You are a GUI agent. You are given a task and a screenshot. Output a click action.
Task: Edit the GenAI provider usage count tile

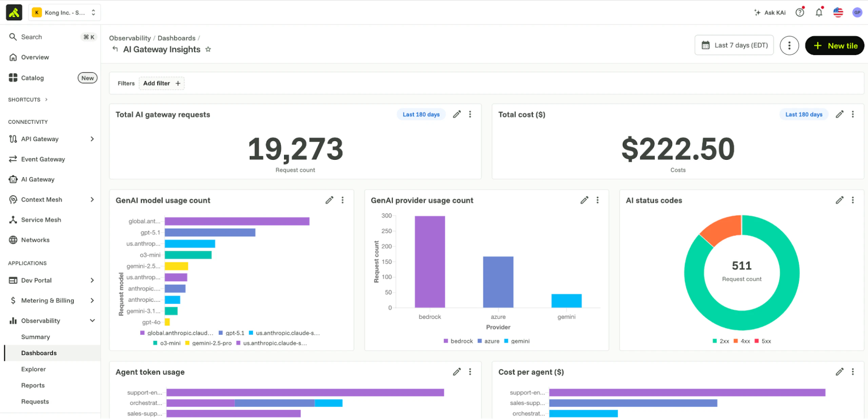[x=584, y=200]
